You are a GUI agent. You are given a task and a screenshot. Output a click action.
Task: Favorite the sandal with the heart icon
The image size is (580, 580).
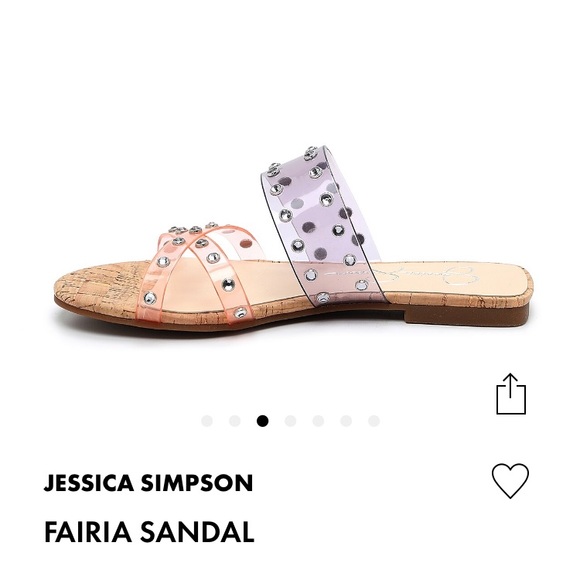tap(510, 480)
